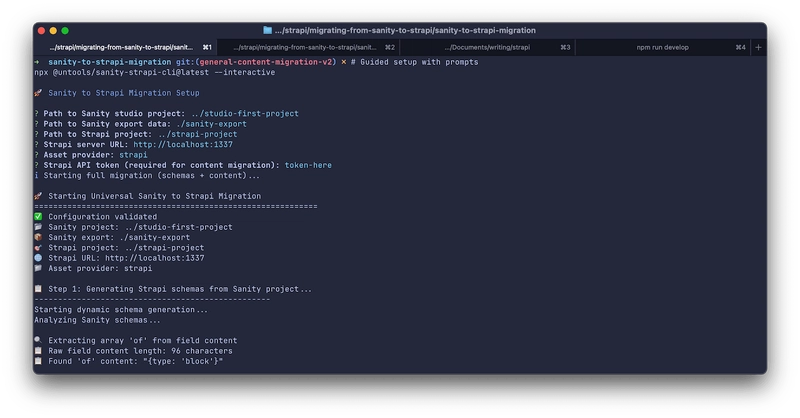The width and height of the screenshot is (800, 418).
Task: Click magnifier icon before 'Extracting array' line
Action: click(38, 341)
